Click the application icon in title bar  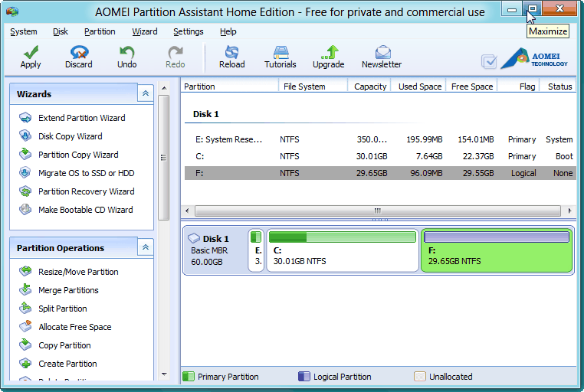12,12
